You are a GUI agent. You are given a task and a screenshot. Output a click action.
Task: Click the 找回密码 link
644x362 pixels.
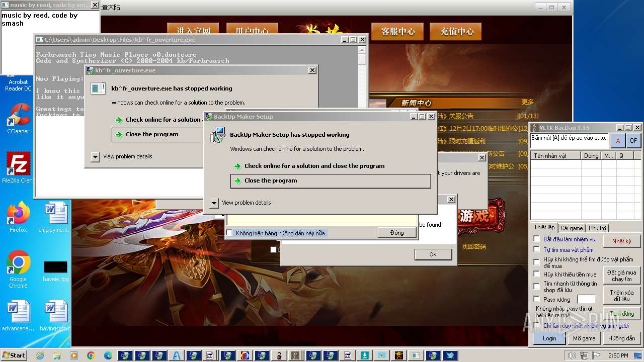(474, 247)
